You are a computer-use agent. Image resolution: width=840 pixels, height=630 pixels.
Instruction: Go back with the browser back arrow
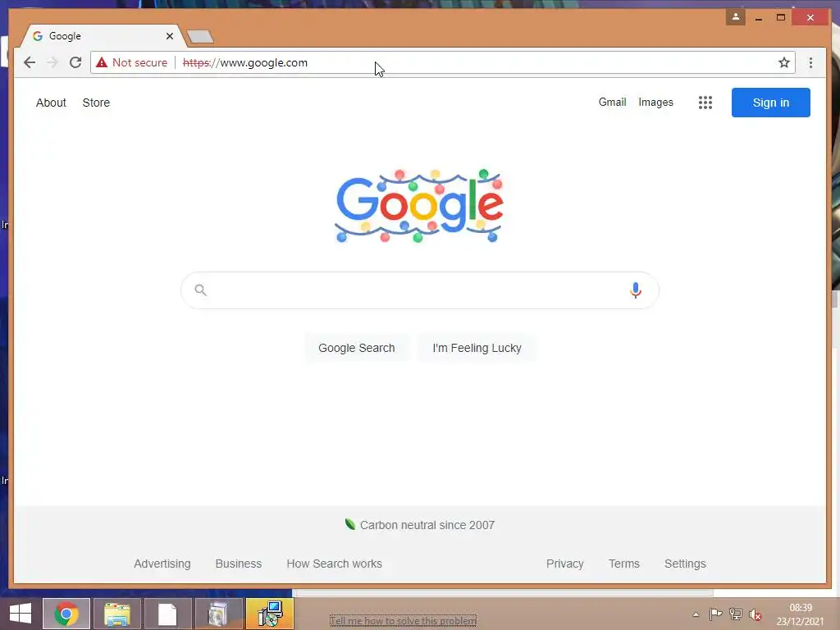[x=30, y=62]
